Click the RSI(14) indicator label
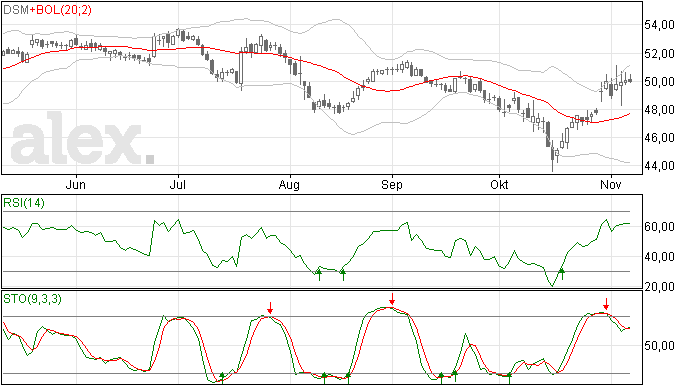The image size is (690, 387). pos(24,203)
